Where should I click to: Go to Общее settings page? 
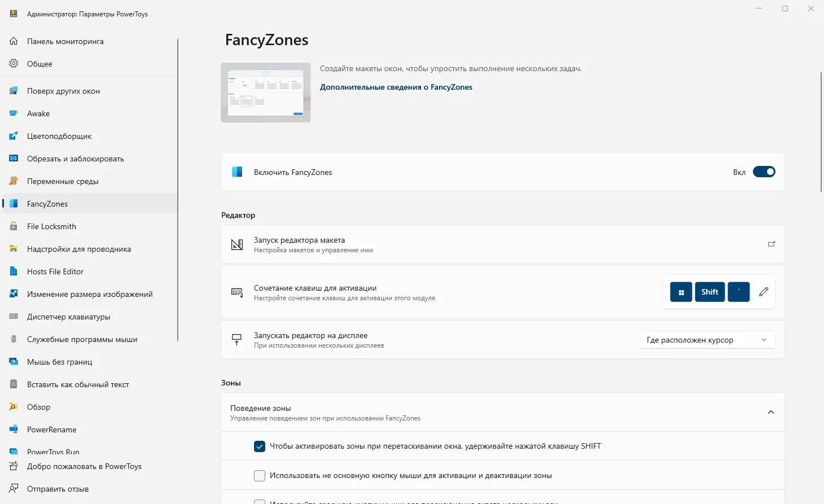pos(40,64)
